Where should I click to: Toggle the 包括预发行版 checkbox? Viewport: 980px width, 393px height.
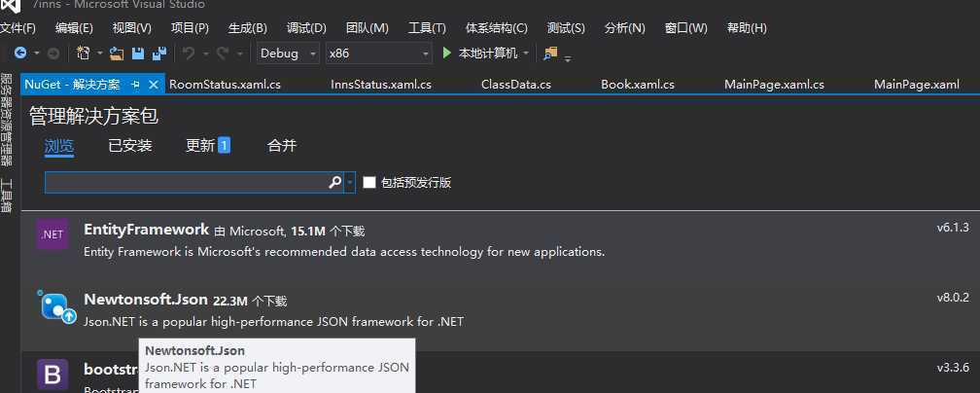(369, 182)
